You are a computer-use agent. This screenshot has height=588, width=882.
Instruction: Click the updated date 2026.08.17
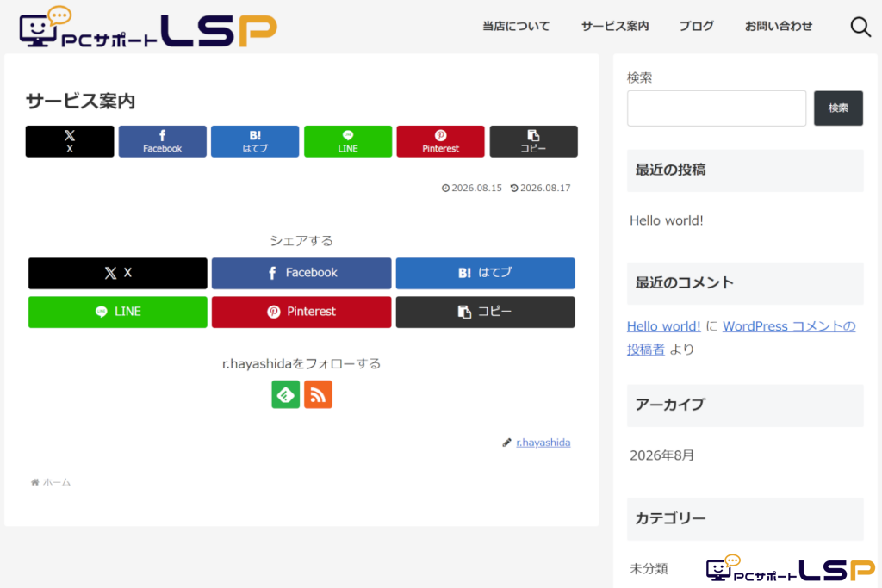tap(545, 188)
